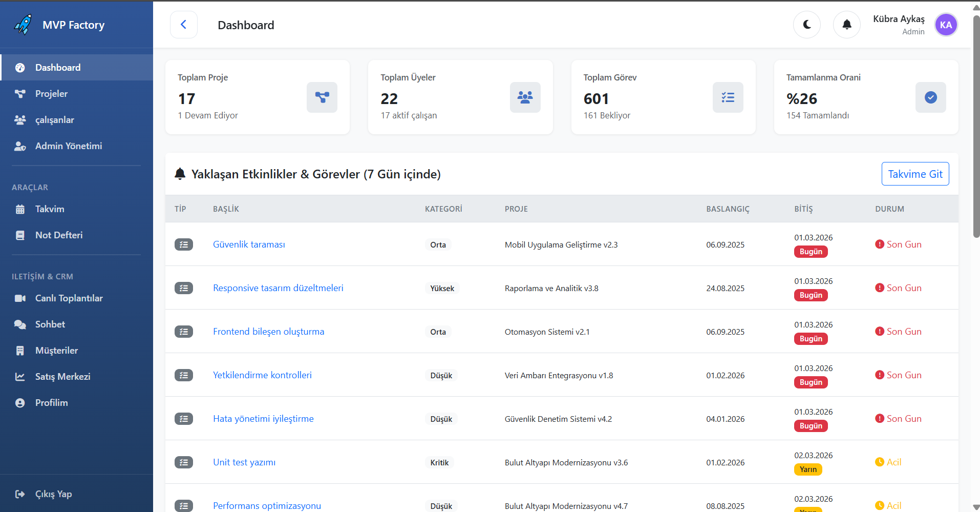Open Not Defteri in sidebar

pyautogui.click(x=77, y=235)
